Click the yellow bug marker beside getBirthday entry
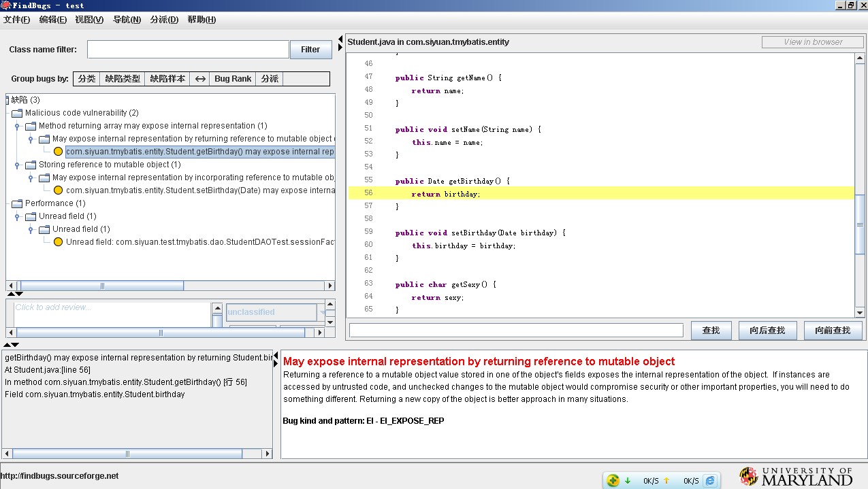868x489 pixels. pos(59,151)
